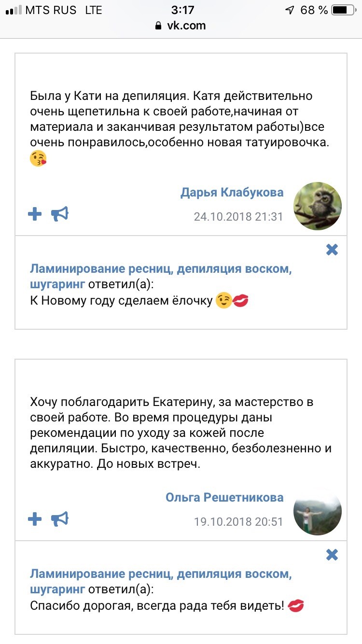Tap the 3:17 clock in status bar
362x644 pixels.
tap(182, 10)
